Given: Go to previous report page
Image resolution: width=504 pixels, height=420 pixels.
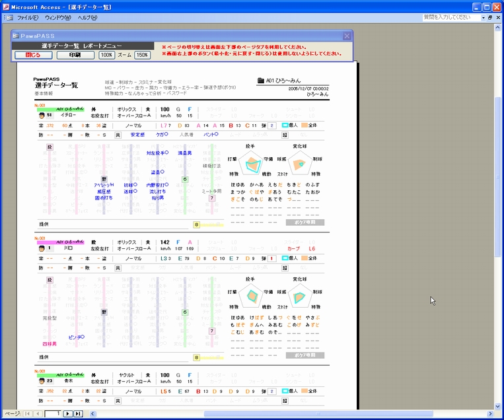Looking at the screenshot, I should [x=38, y=413].
